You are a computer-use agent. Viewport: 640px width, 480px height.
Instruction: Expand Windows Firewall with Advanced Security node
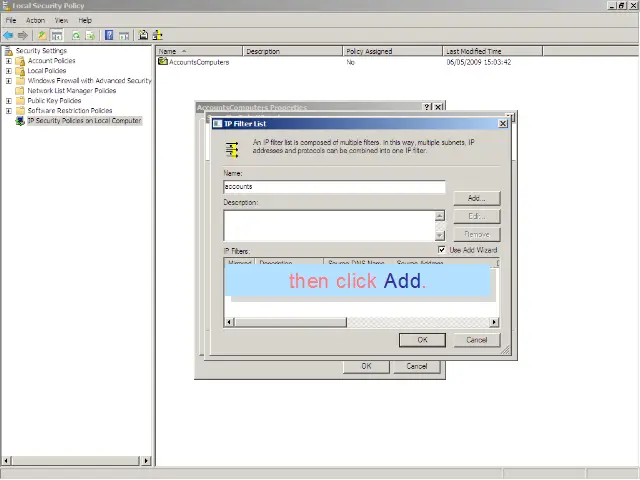(x=9, y=81)
